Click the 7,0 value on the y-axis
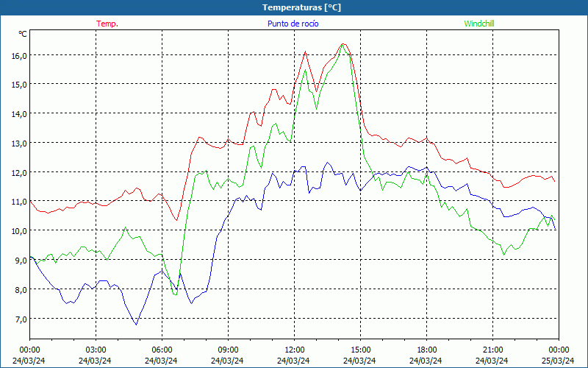Image resolution: width=588 pixels, height=368 pixels. point(20,319)
